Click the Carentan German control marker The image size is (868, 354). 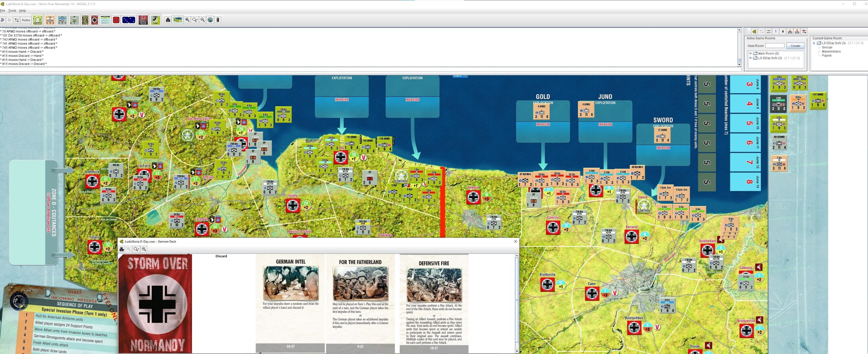pyautogui.click(x=202, y=229)
